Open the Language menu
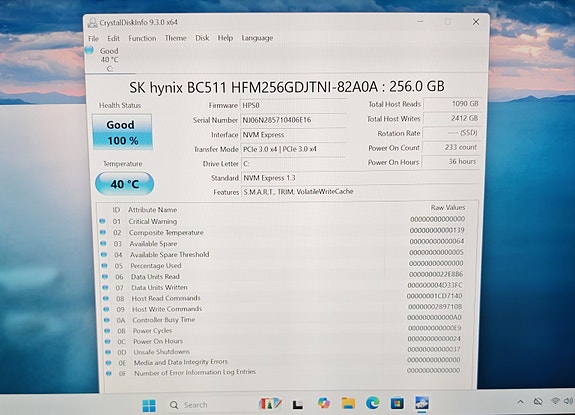Screen dimensions: 575x415 257,38
